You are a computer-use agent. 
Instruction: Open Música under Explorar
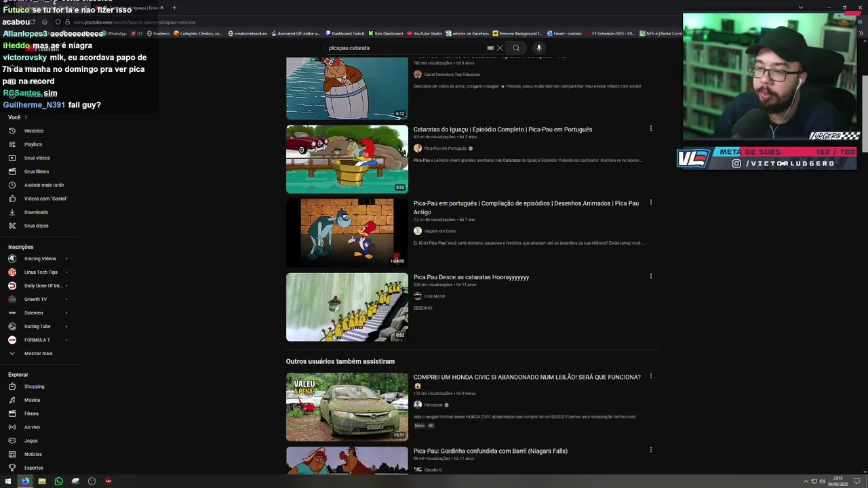(32, 400)
